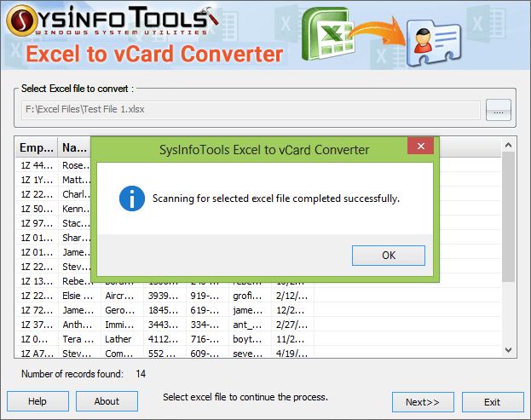Click the vertical scrollbar thumb of table
Viewport: 531px width, 420px height.
pyautogui.click(x=508, y=216)
